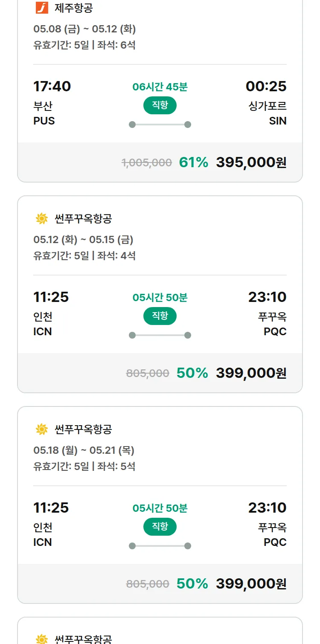Tap the 썬푸꾸옥항공 name on 05.12 card
Image resolution: width=320 pixels, height=644 pixels.
tap(83, 219)
